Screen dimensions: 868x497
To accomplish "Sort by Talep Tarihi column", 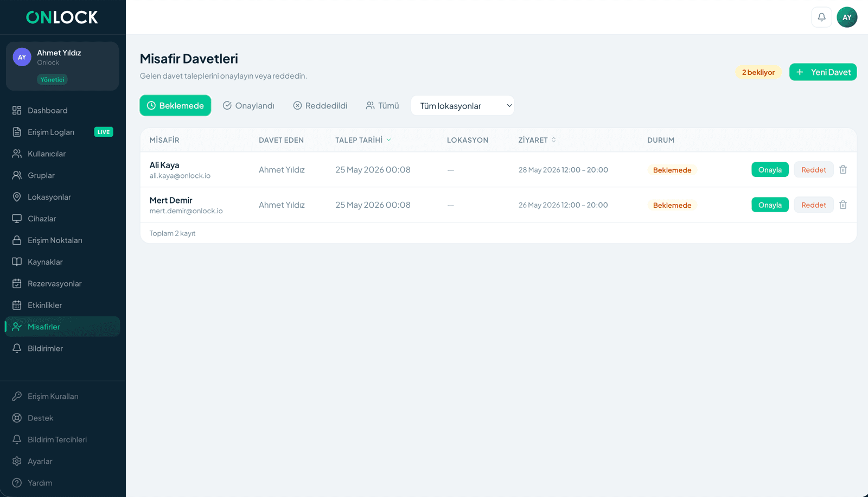I will pyautogui.click(x=363, y=140).
